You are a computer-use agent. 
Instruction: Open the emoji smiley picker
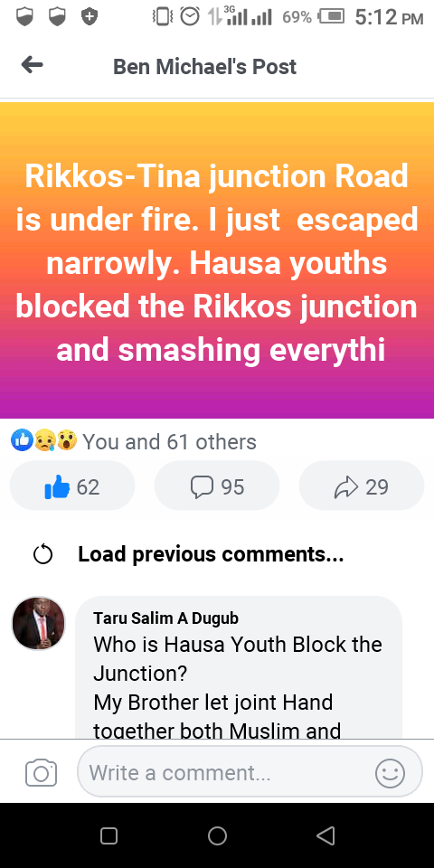[391, 773]
